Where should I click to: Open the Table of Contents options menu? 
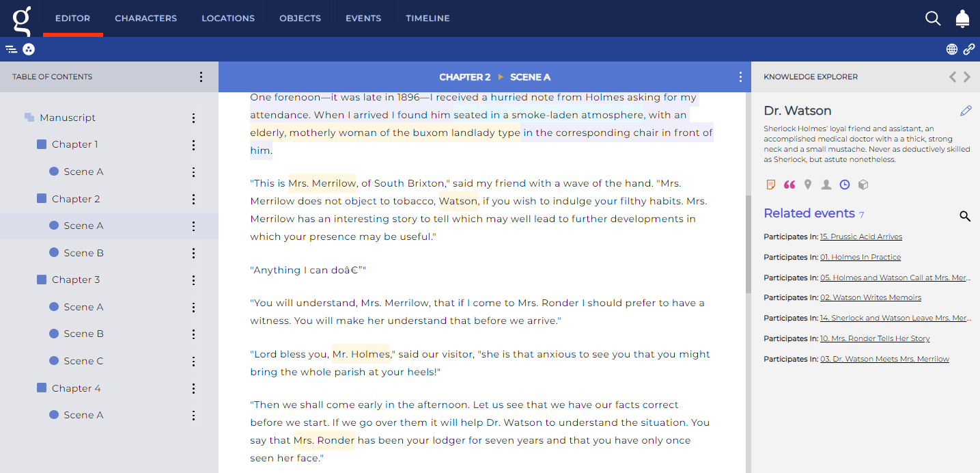(x=201, y=77)
